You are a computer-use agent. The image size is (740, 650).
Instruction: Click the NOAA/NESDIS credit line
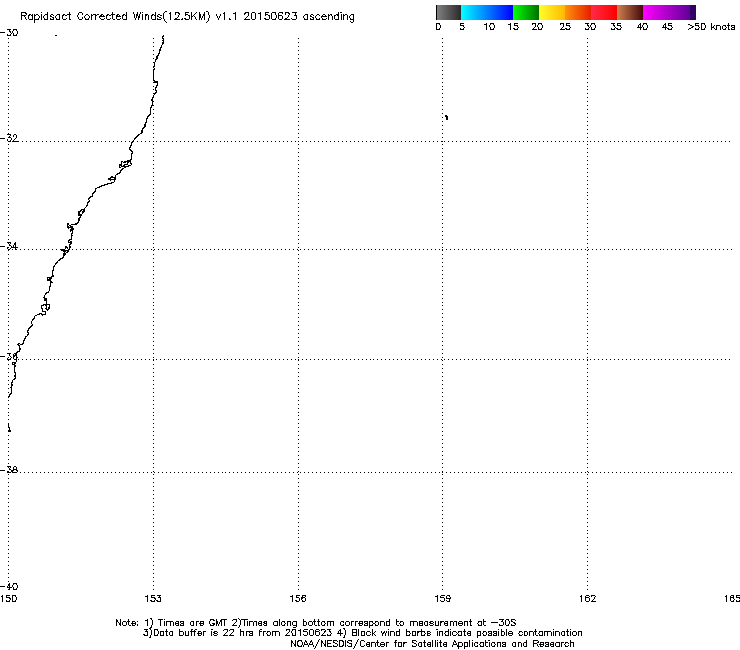click(432, 644)
